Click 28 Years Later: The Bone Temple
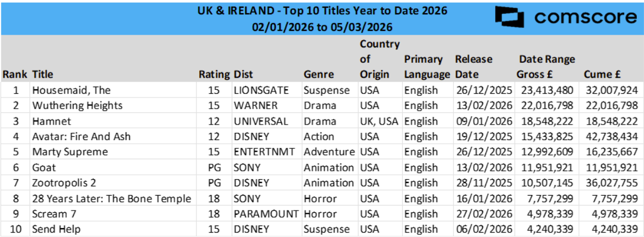The image size is (644, 237). point(112,198)
